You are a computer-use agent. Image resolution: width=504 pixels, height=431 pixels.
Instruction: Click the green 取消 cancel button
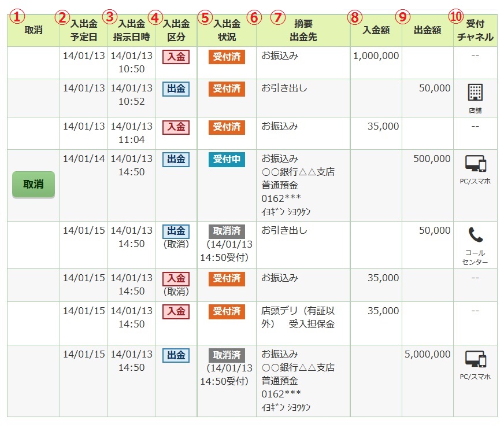pos(33,185)
